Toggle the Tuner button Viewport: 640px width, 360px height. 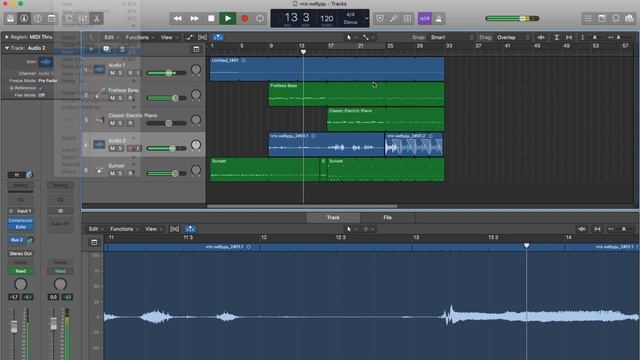point(394,18)
